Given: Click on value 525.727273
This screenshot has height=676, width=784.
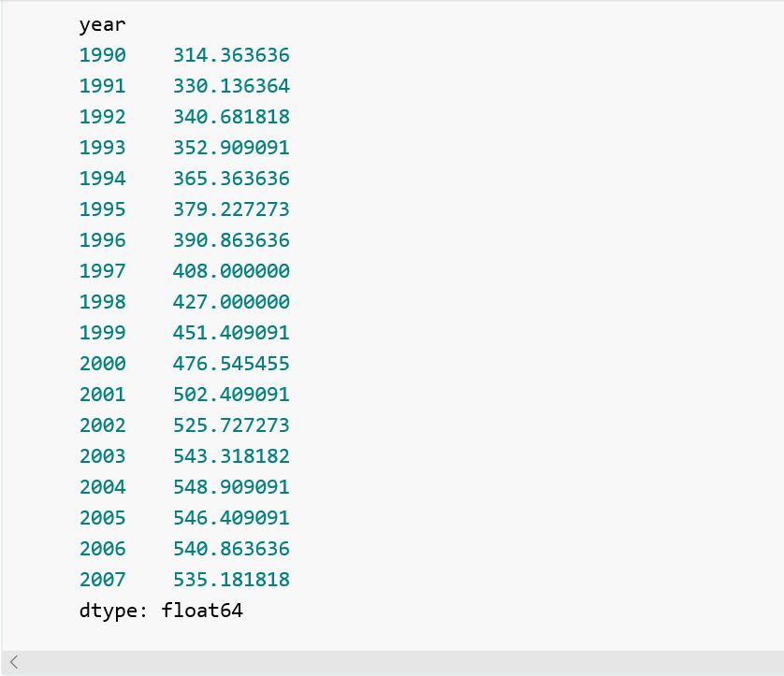Looking at the screenshot, I should click(x=231, y=425).
